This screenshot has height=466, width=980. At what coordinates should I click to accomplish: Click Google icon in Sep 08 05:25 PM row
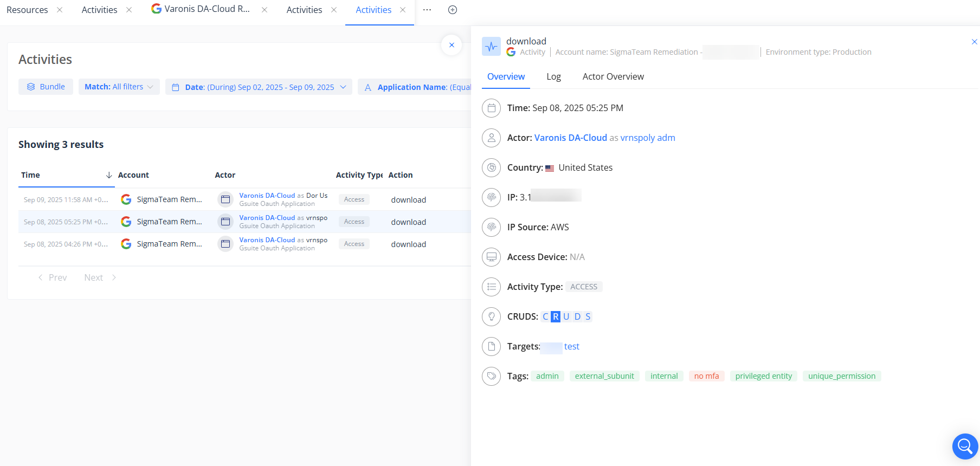tap(126, 222)
